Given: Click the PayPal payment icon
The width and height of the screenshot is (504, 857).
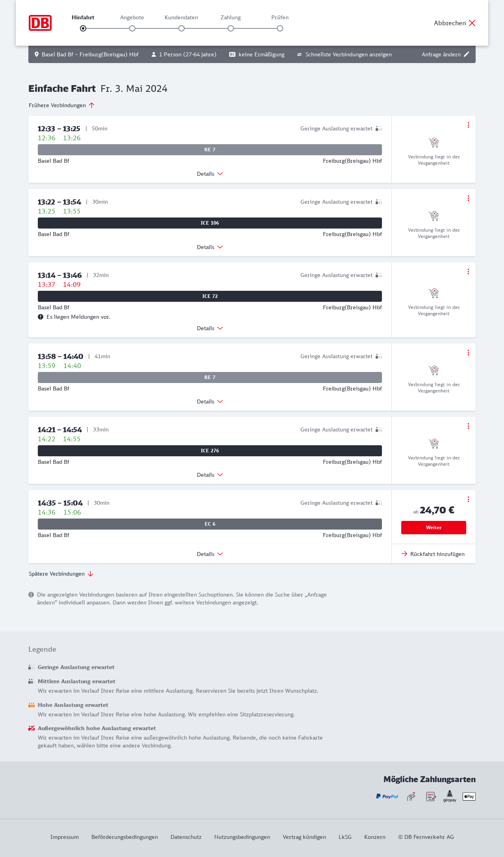Looking at the screenshot, I should click(387, 796).
